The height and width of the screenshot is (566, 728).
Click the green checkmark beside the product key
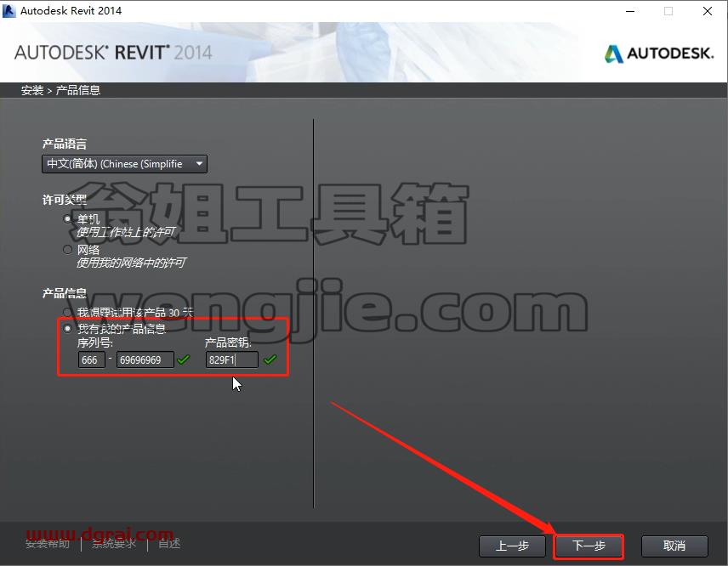coord(270,359)
